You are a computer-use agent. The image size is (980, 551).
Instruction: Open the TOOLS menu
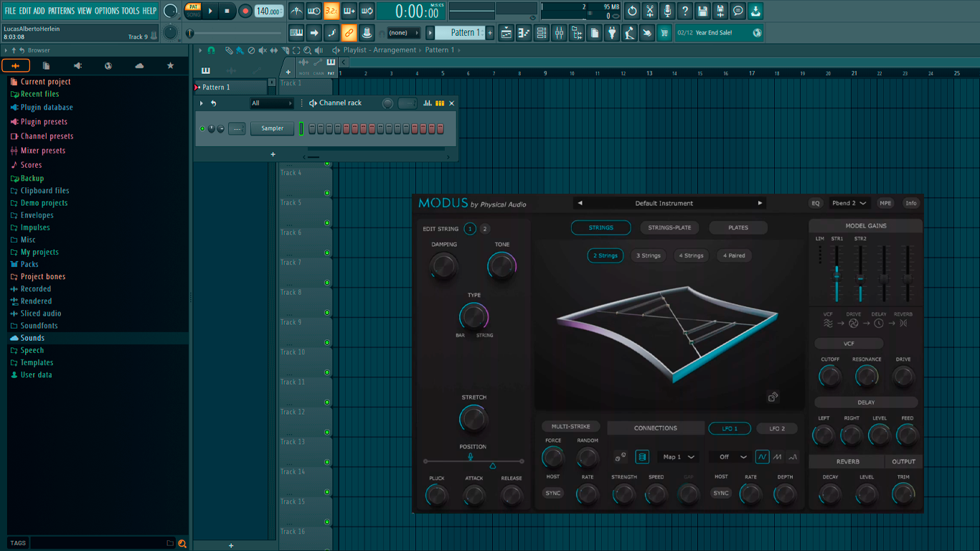[131, 11]
